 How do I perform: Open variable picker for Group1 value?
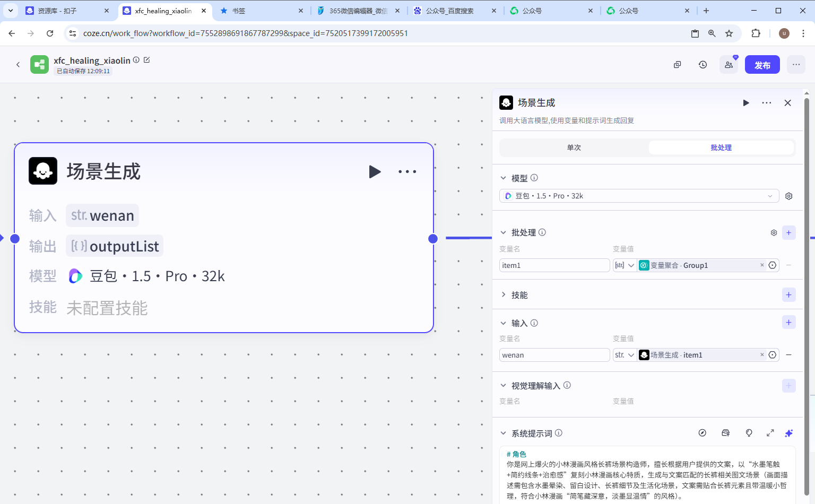click(773, 265)
